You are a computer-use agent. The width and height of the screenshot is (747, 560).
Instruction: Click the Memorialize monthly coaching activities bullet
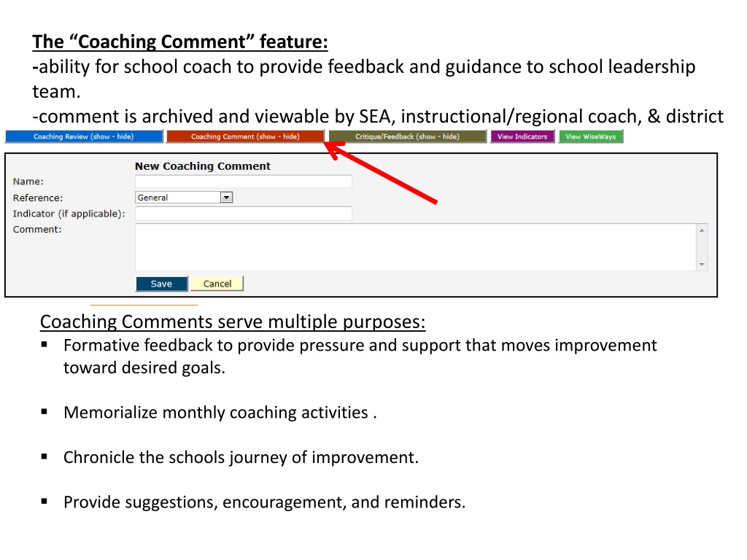tap(220, 413)
